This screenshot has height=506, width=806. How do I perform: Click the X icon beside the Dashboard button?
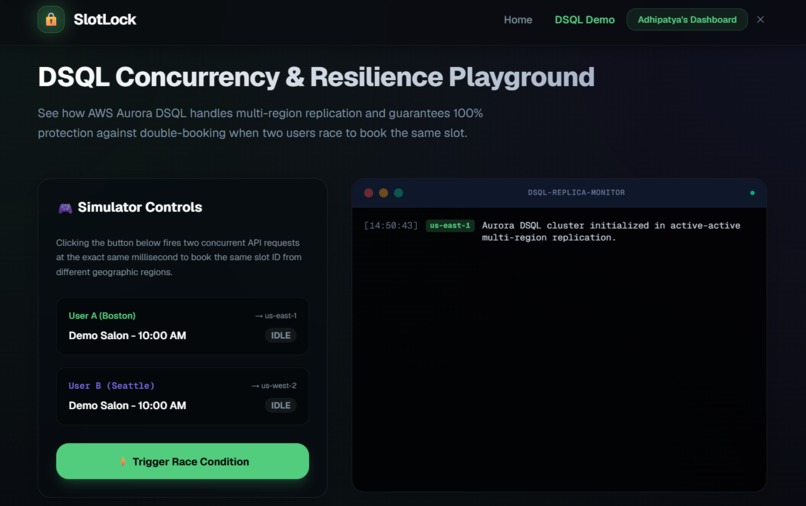pos(760,20)
